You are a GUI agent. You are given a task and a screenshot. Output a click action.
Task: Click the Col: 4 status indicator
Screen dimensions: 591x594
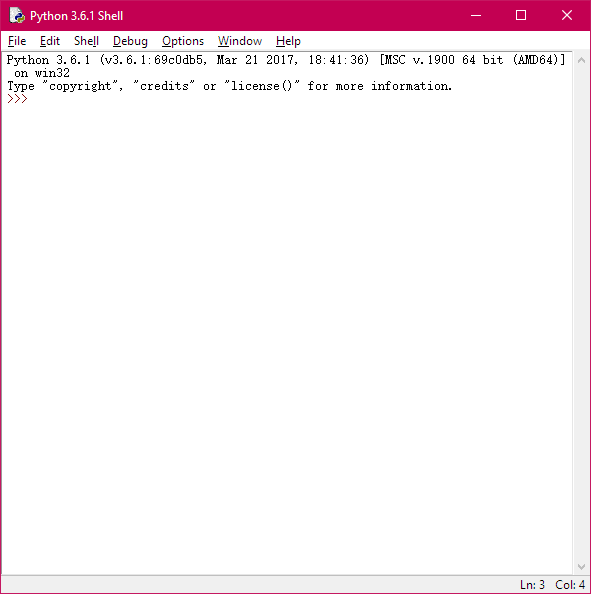point(570,585)
